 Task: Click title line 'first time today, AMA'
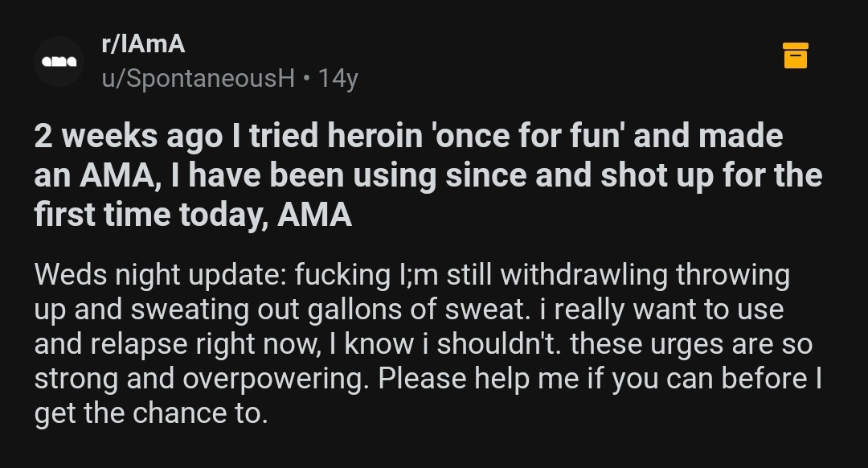[193, 215]
